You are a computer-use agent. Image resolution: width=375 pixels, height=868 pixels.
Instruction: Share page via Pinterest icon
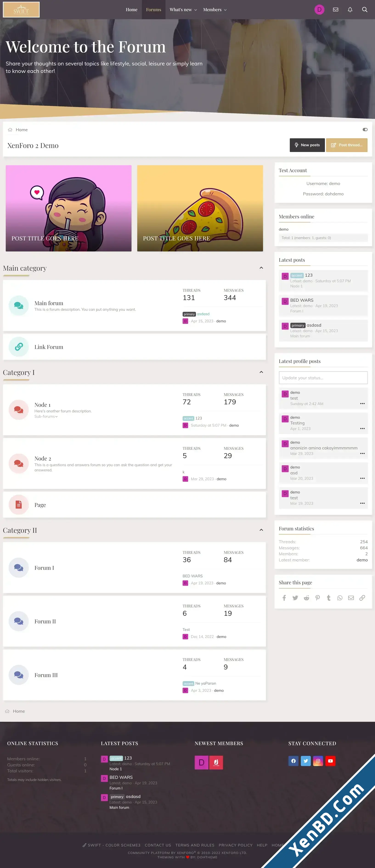coord(317,598)
